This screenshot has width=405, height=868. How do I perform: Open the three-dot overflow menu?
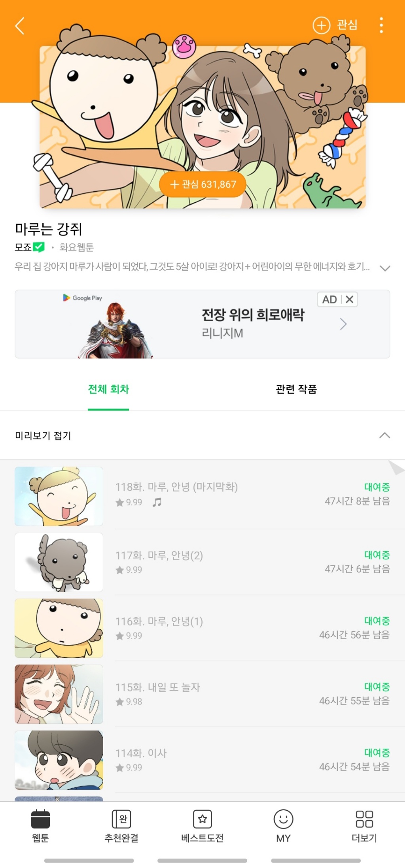(381, 25)
